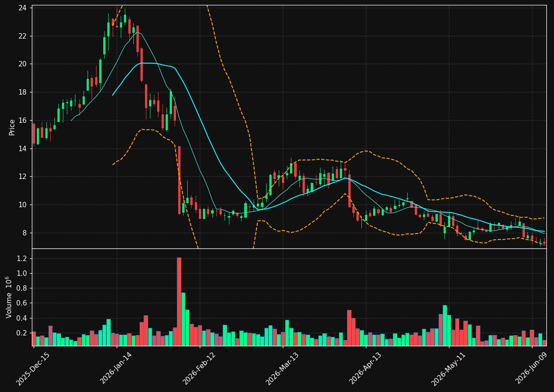The width and height of the screenshot is (554, 392).
Task: Click the 1.2 tick on the volume axis
Action: [x=22, y=259]
